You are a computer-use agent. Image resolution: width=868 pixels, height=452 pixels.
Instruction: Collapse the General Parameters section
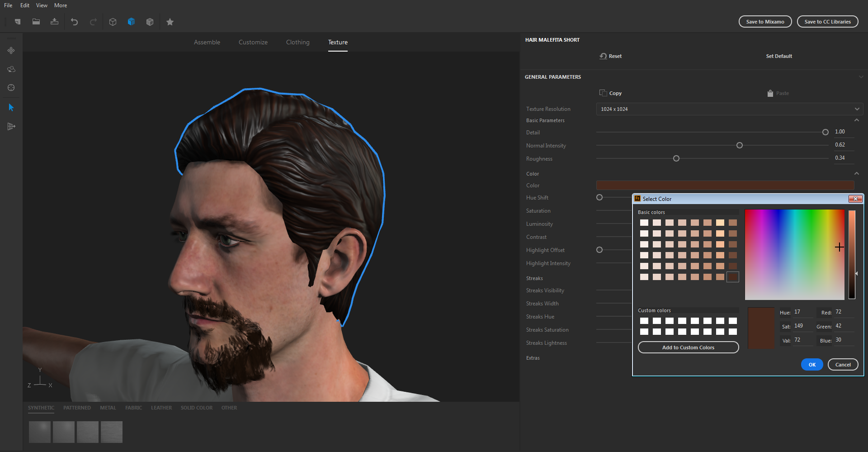862,77
